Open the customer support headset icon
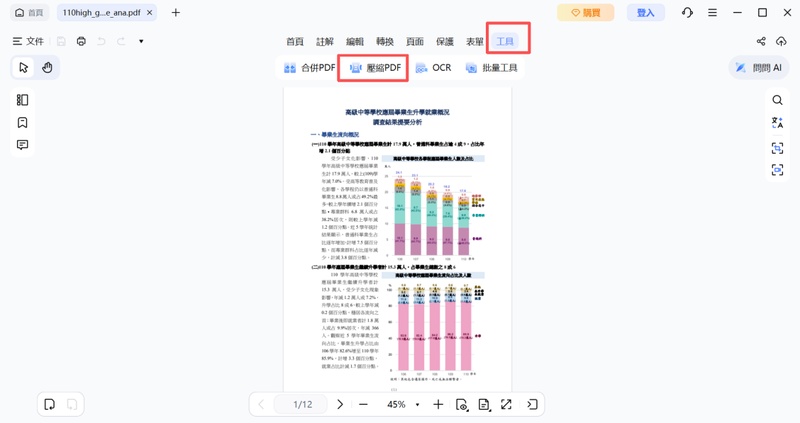 click(x=687, y=13)
